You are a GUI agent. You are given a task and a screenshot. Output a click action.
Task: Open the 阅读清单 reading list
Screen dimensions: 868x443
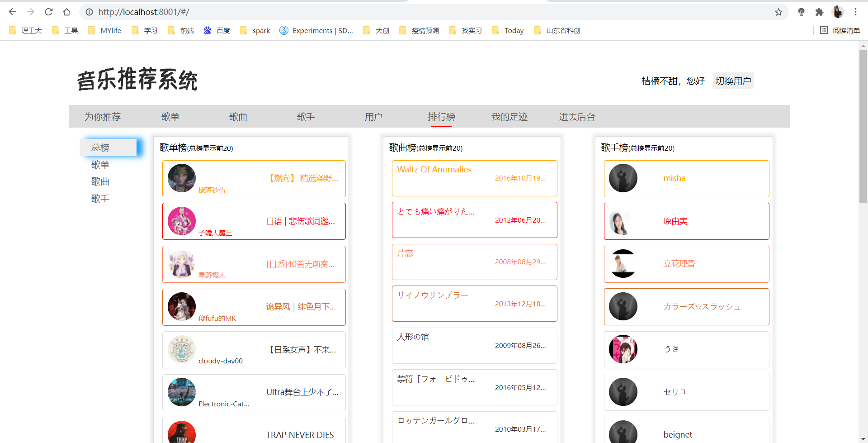click(x=840, y=30)
